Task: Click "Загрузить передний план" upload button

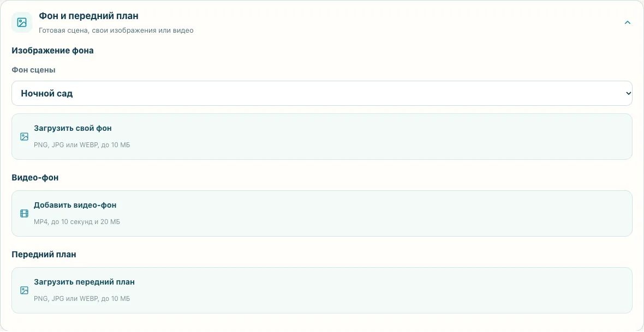Action: click(x=322, y=291)
